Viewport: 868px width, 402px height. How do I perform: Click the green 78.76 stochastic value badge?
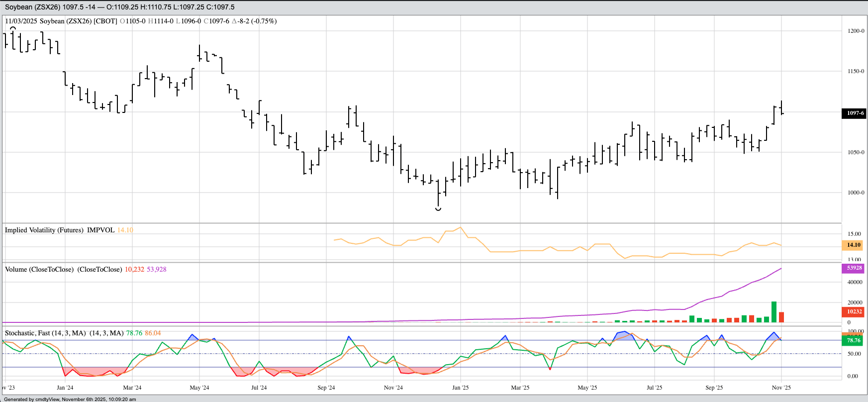854,340
